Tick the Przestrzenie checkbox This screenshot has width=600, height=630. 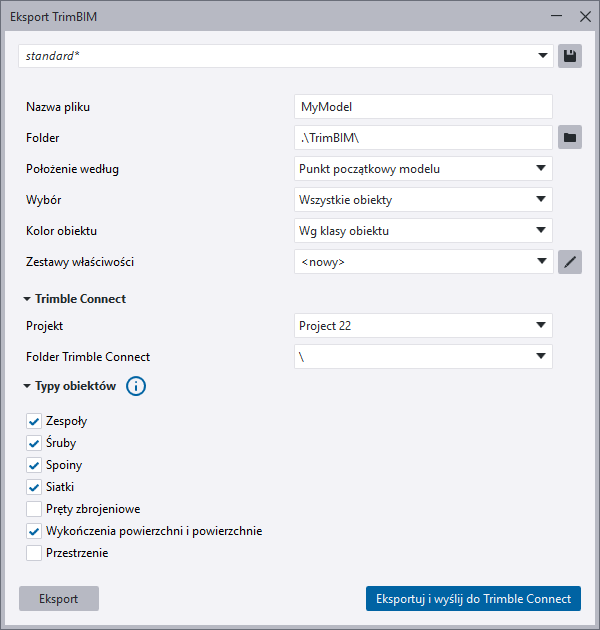point(34,552)
